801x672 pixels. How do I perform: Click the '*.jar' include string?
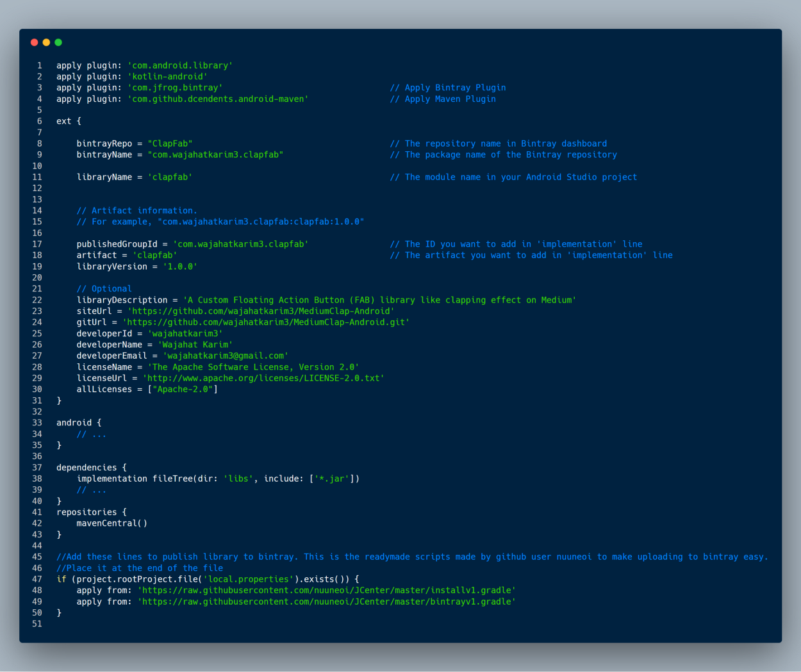pyautogui.click(x=331, y=479)
